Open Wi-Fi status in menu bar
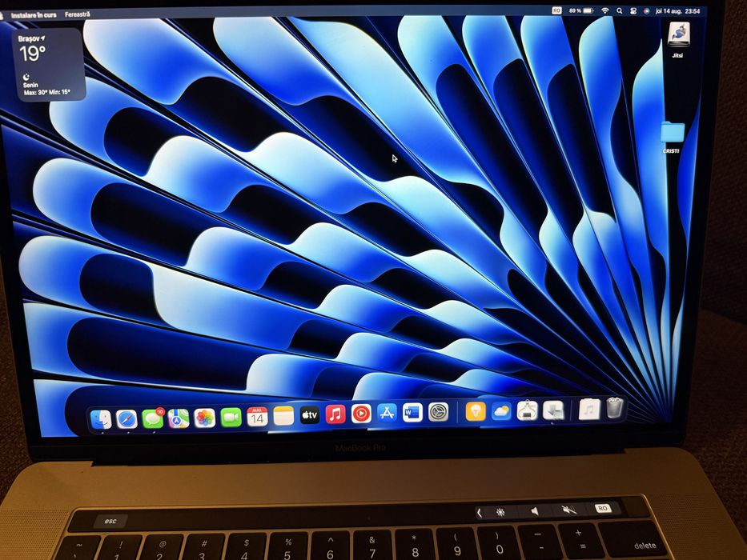 (x=605, y=10)
